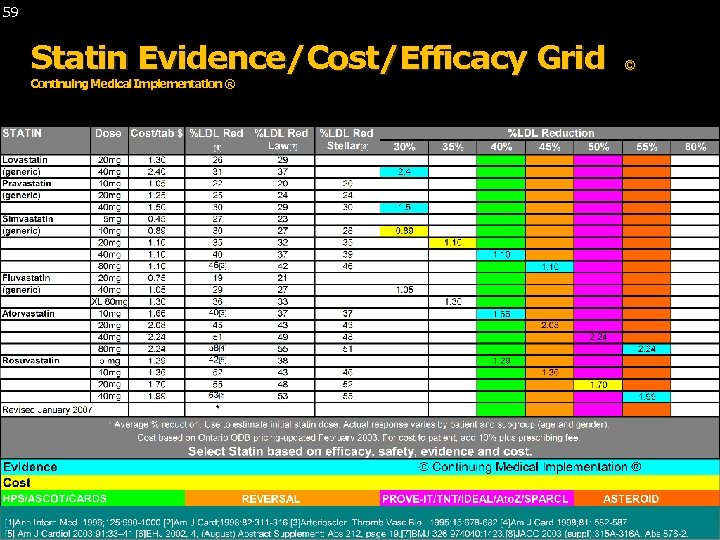
Task: Click the 1.30 cell in Fluvastatin XL row under 35%
Action: point(453,302)
